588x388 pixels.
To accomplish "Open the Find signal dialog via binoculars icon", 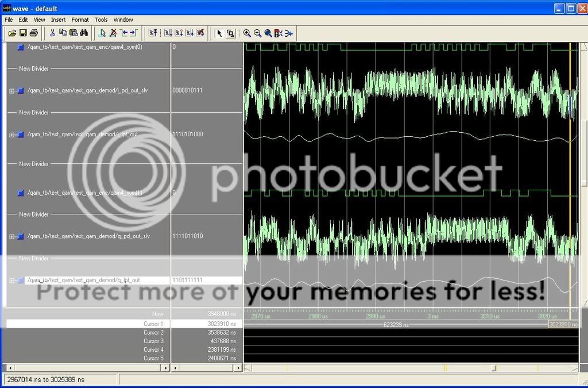I will click(x=83, y=33).
